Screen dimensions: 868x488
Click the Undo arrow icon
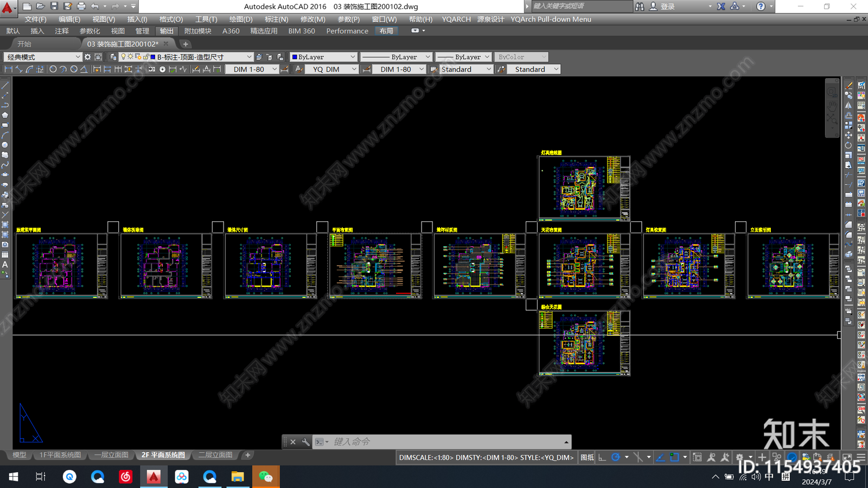pos(95,6)
